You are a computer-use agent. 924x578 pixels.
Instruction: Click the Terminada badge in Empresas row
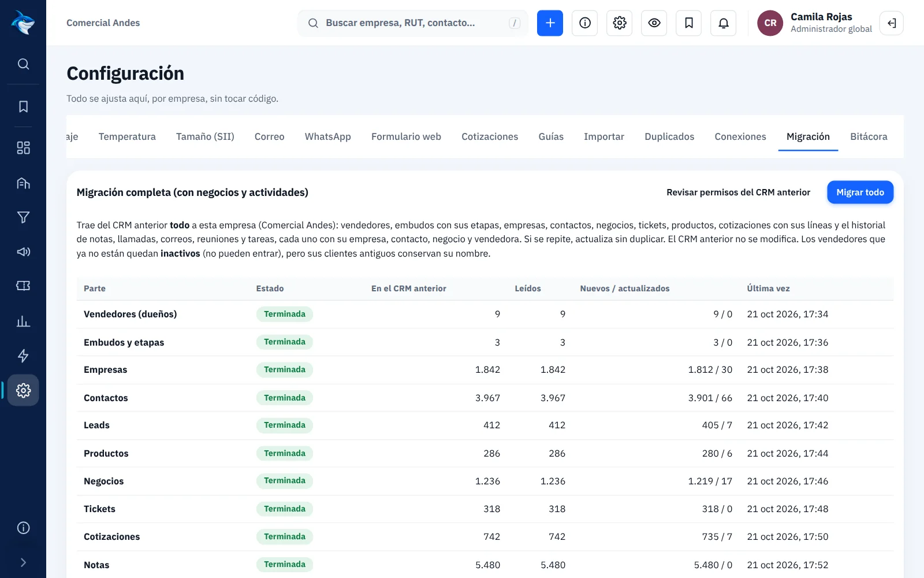[x=285, y=370]
